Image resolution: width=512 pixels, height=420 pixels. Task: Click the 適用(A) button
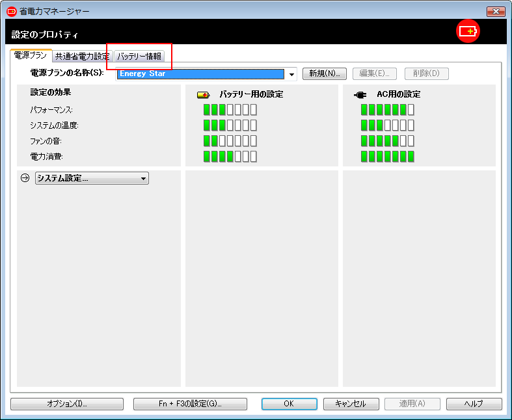coord(412,404)
